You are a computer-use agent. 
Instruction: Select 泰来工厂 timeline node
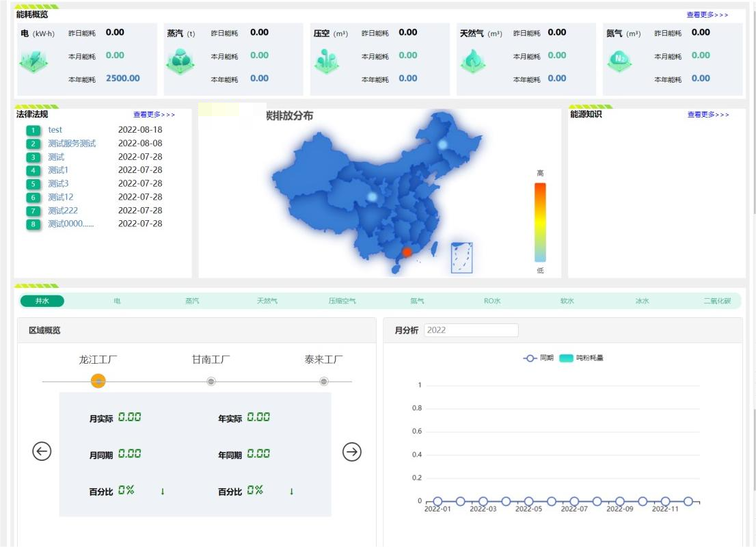[x=324, y=381]
